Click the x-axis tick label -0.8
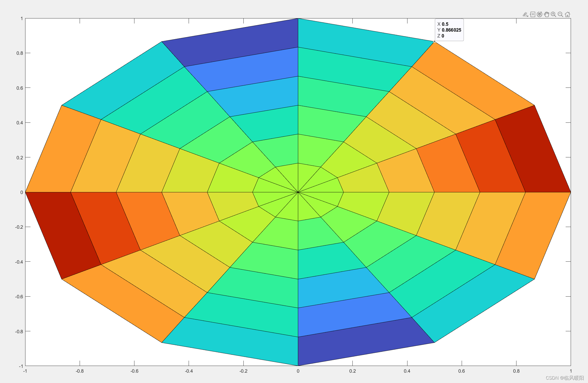Screen dimensions: 588x383 (80, 371)
